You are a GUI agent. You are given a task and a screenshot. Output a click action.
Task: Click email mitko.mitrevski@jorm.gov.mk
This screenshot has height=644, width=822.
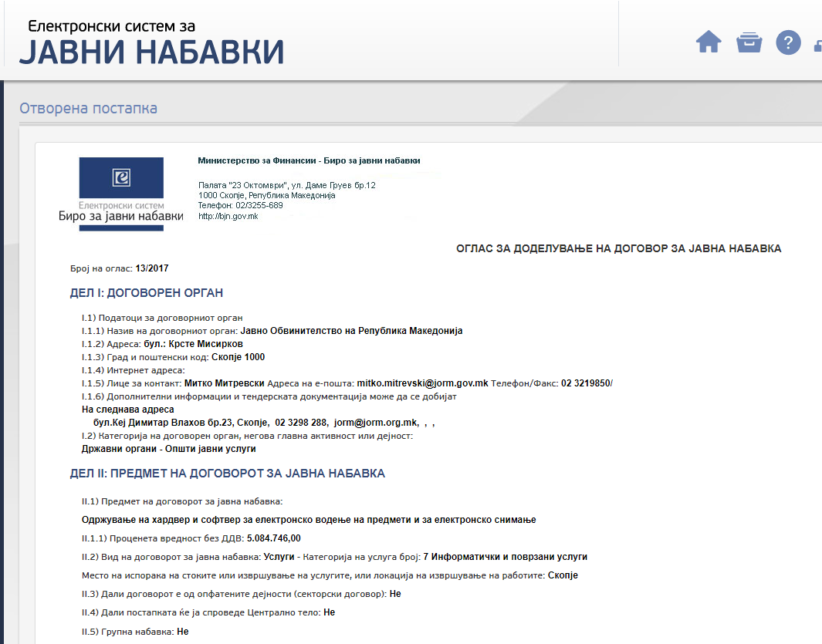[x=421, y=383]
